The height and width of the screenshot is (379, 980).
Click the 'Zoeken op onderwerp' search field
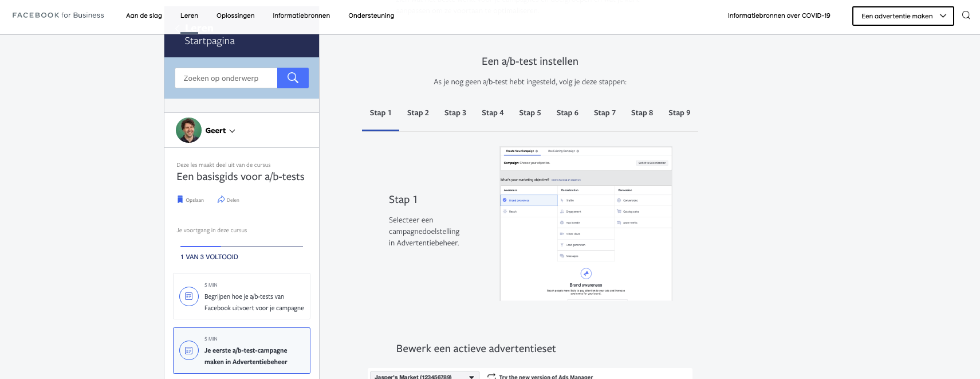(226, 78)
